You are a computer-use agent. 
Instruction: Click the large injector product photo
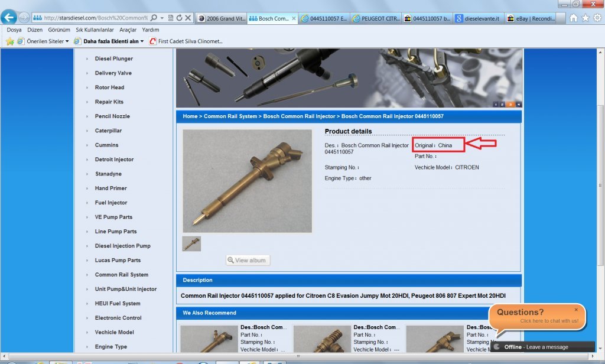point(248,181)
